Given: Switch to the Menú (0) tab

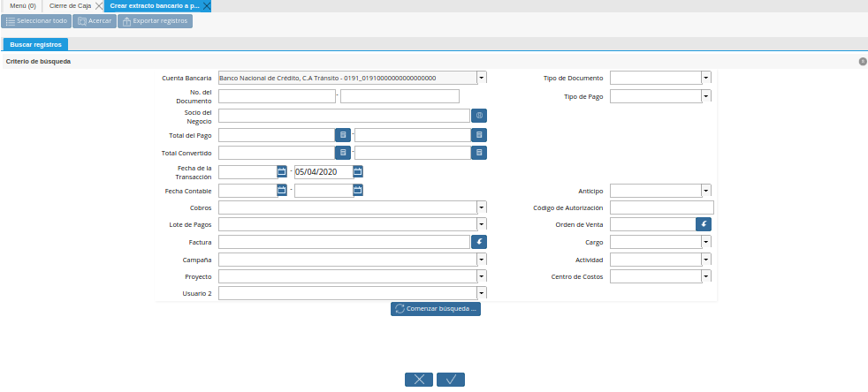Looking at the screenshot, I should (23, 5).
